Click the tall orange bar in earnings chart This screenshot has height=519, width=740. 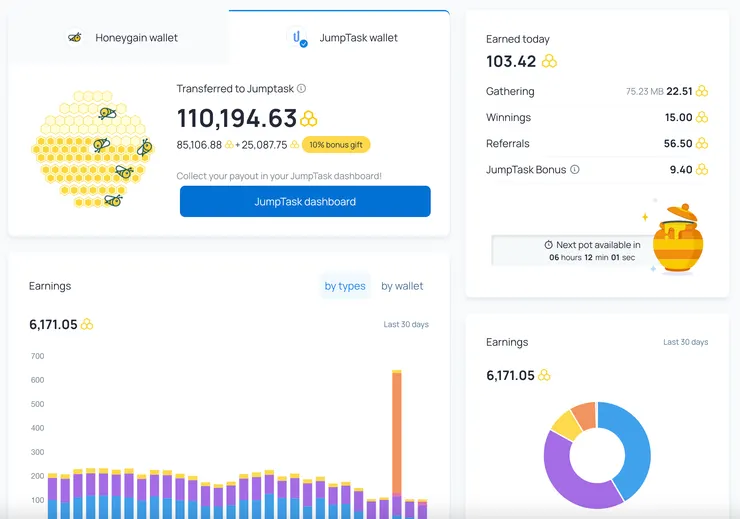point(397,433)
